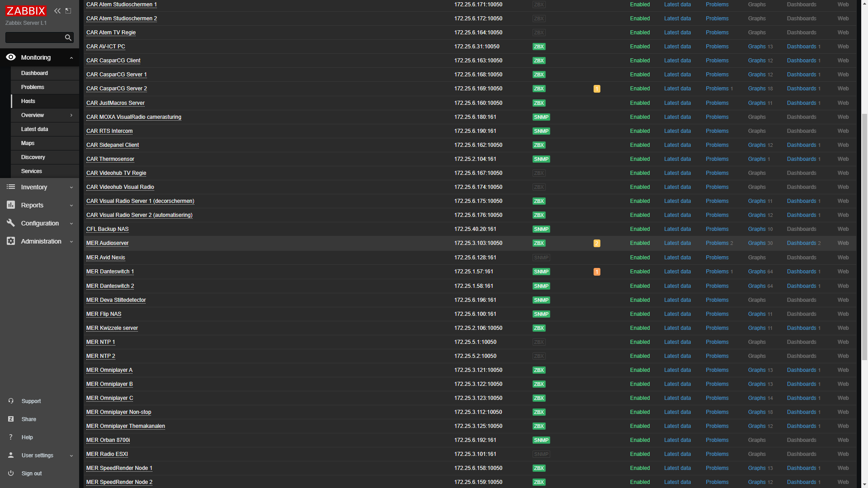The image size is (868, 488).
Task: Click Web cell for MER Radio ESXI
Action: coord(843,454)
